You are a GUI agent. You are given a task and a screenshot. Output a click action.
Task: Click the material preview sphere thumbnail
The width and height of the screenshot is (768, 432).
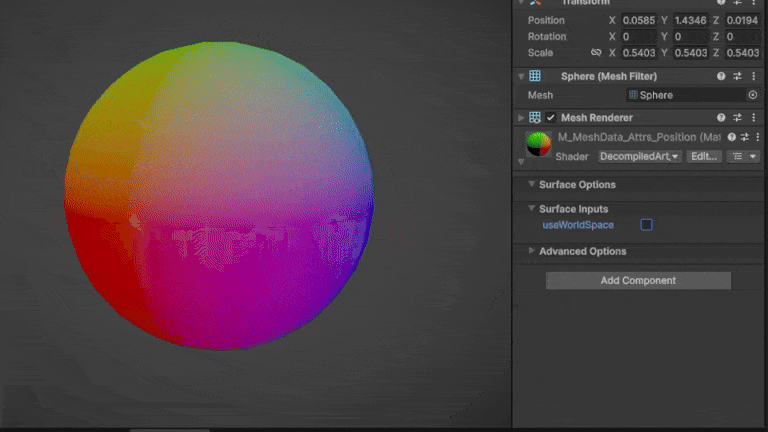539,144
